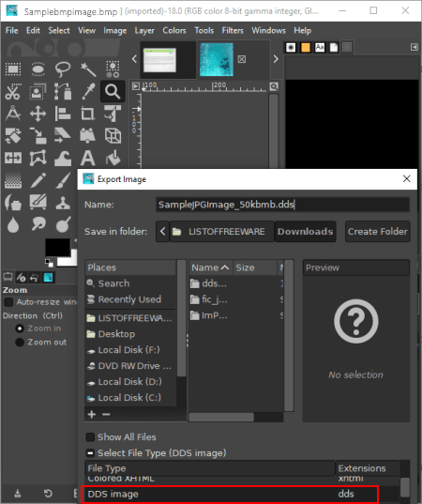This screenshot has width=422, height=504.
Task: Select the Shear tool
Action: tap(63, 136)
